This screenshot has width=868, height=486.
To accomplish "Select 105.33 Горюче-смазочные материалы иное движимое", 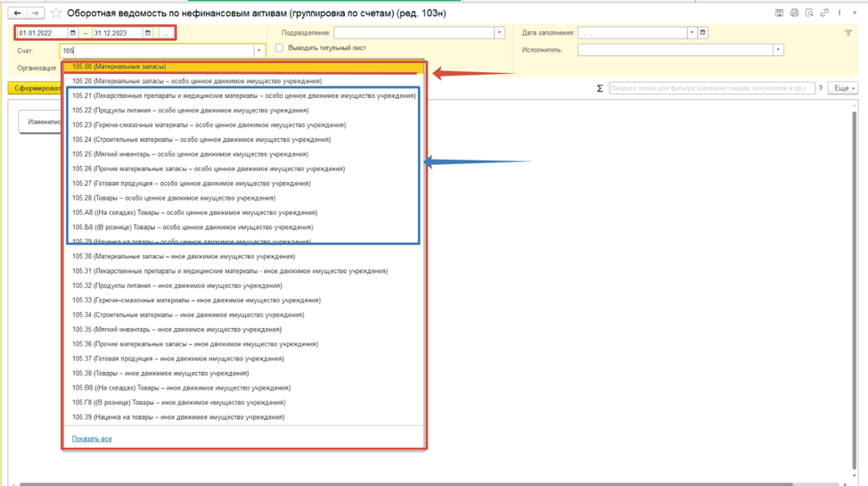I will pyautogui.click(x=243, y=301).
